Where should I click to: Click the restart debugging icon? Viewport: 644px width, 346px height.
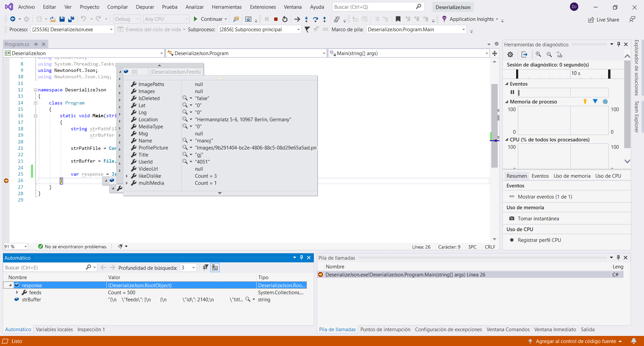(285, 19)
